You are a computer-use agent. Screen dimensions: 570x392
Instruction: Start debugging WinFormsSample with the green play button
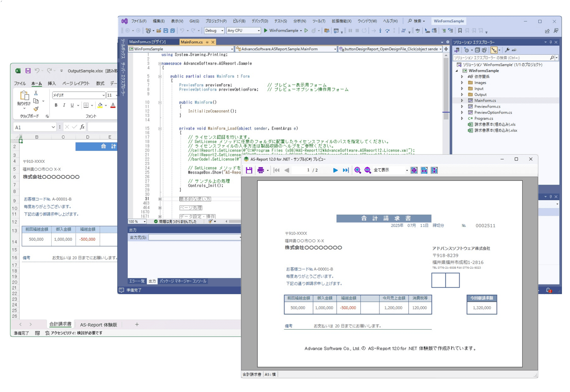(x=265, y=31)
